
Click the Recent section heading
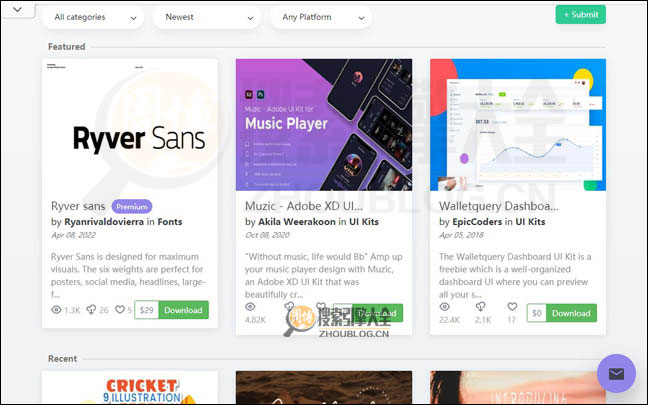pyautogui.click(x=62, y=359)
